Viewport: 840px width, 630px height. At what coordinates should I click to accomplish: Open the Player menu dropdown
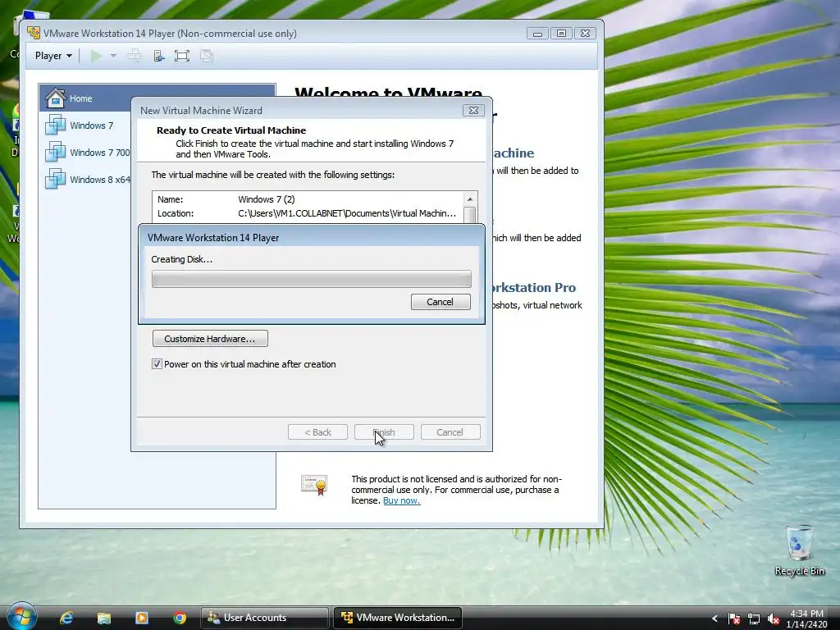[53, 56]
